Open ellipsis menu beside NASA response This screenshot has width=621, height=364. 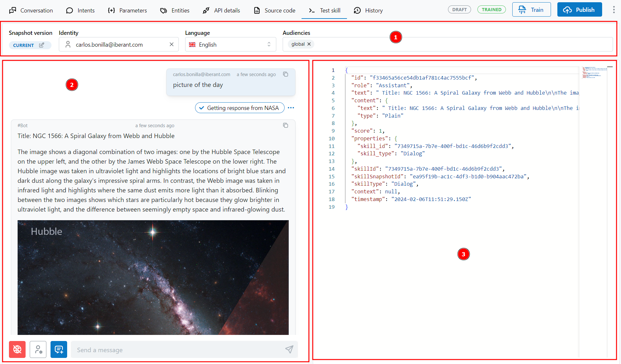[291, 108]
